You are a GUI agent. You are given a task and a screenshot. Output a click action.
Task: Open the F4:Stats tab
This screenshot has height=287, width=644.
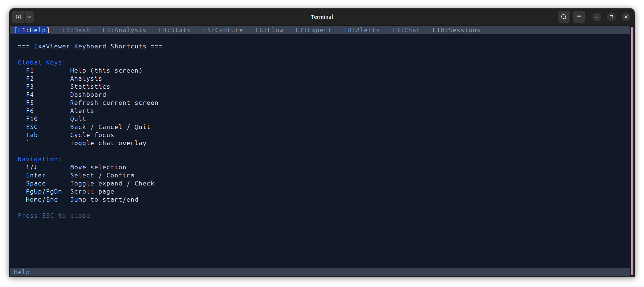[175, 30]
